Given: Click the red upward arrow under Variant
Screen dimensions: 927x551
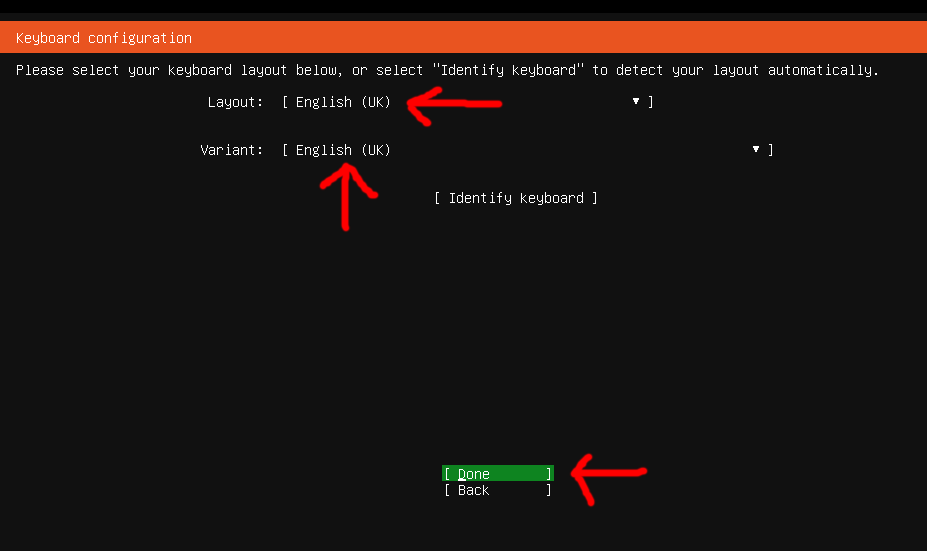Looking at the screenshot, I should pos(345,195).
